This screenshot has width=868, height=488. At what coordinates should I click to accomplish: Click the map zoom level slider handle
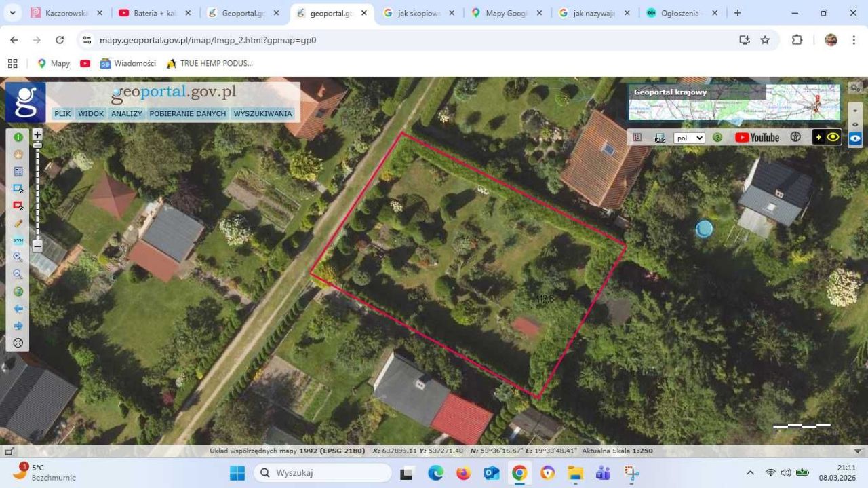(x=37, y=145)
